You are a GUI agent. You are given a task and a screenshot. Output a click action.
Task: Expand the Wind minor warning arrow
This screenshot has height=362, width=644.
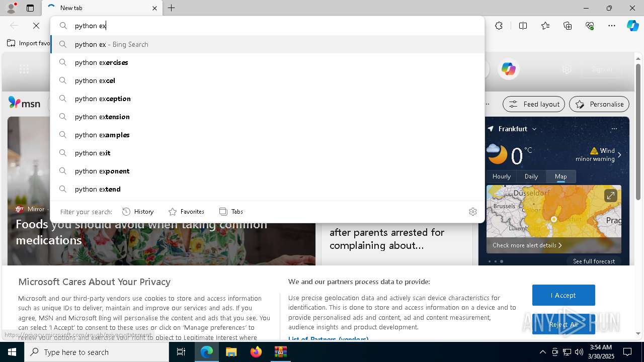pyautogui.click(x=619, y=155)
